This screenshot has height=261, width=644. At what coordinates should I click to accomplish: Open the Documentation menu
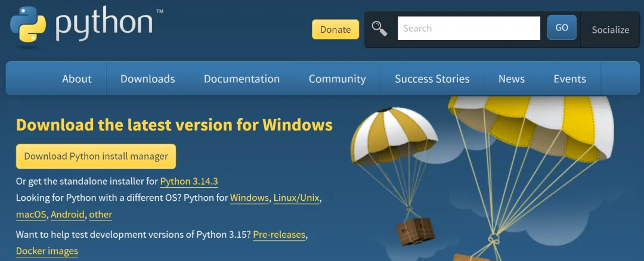(242, 79)
